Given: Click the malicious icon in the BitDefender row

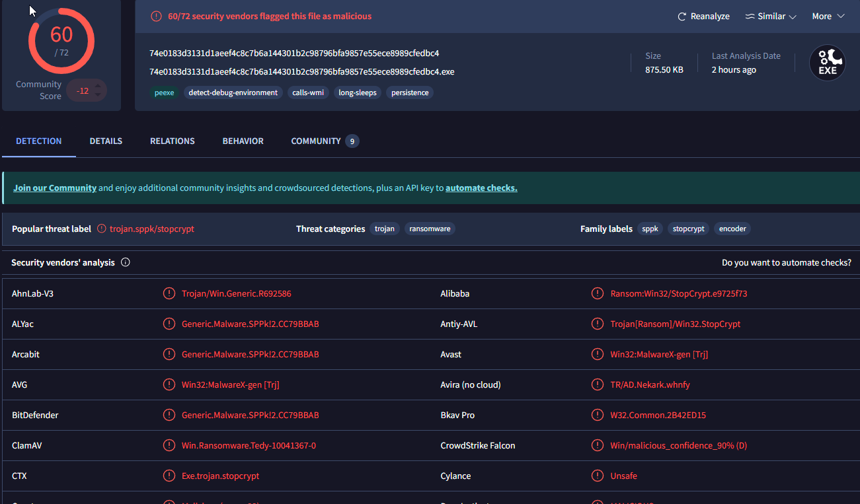Looking at the screenshot, I should click(x=169, y=415).
